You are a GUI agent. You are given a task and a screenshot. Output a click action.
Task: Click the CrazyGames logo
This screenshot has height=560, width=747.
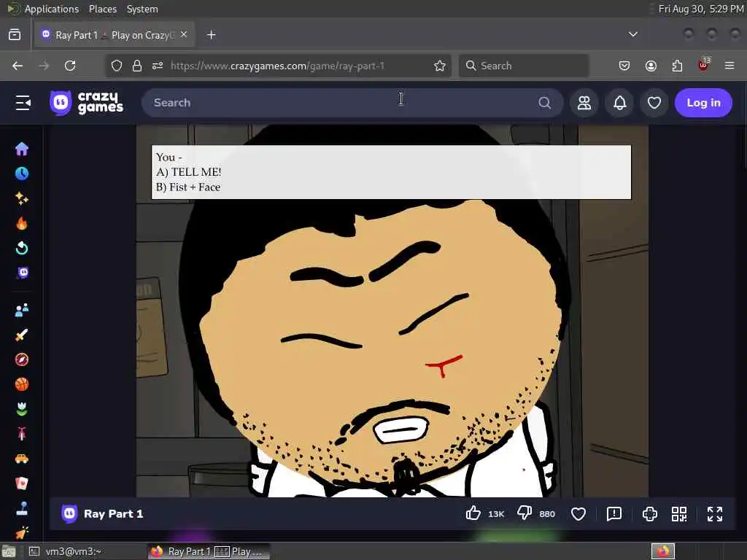point(86,103)
